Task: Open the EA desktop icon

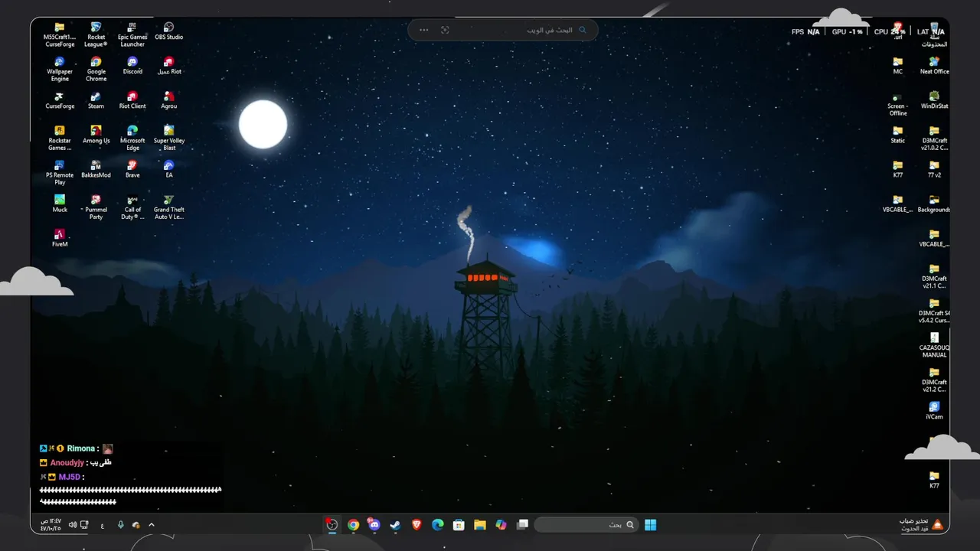Action: [x=169, y=169]
